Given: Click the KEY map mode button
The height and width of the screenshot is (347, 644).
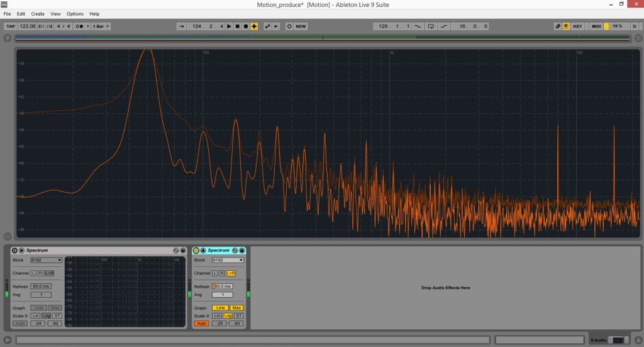Looking at the screenshot, I should 577,26.
